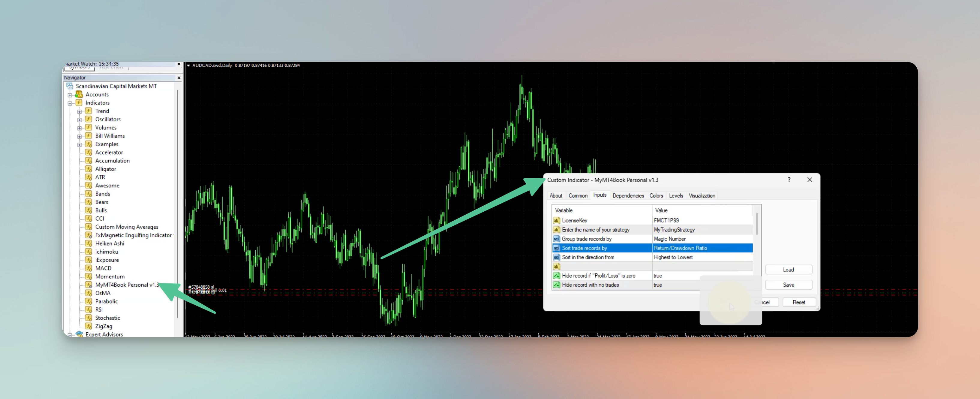Select the Ichimoku indicator icon

click(89, 252)
